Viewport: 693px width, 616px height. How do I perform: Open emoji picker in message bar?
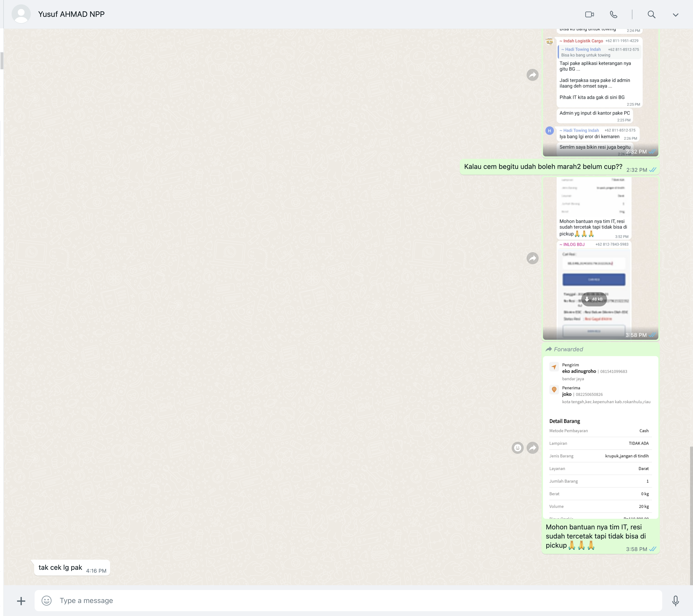click(x=46, y=601)
